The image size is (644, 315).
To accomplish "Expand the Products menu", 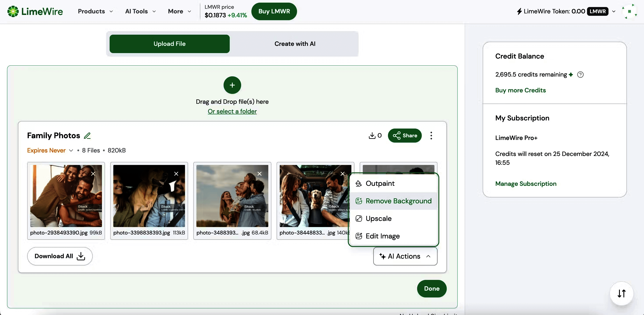I will coord(95,11).
